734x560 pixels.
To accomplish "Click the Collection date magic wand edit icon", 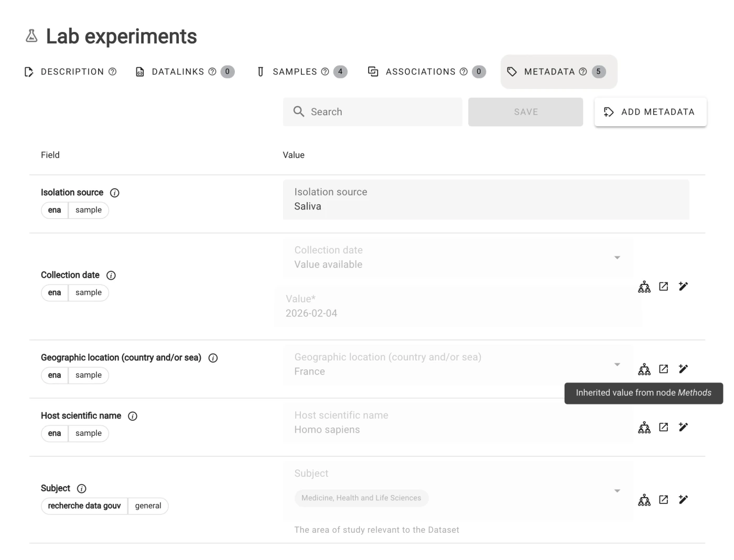I will click(x=683, y=286).
